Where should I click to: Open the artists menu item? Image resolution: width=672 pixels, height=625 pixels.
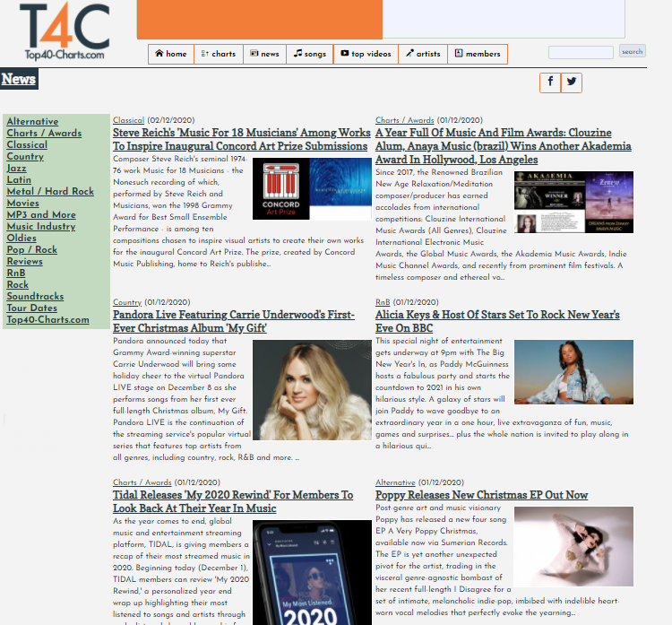[x=423, y=54]
